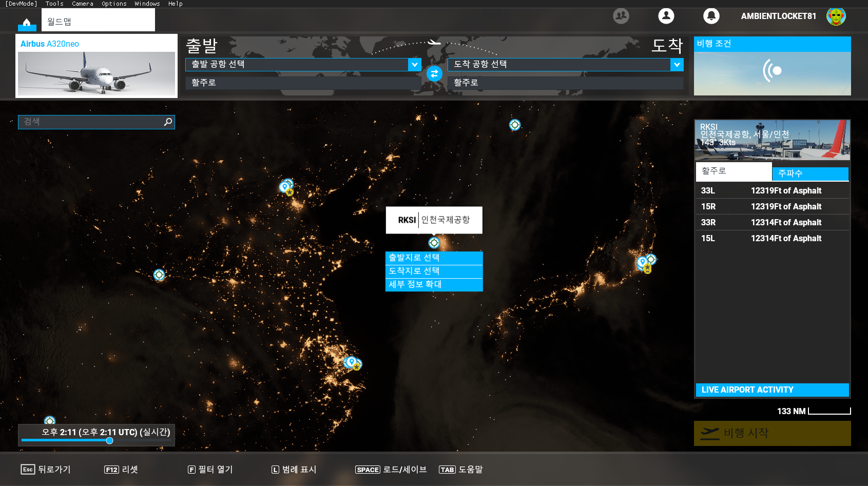Switch to the 주파수 tab
Viewport: 868px width, 486px height.
coord(811,173)
